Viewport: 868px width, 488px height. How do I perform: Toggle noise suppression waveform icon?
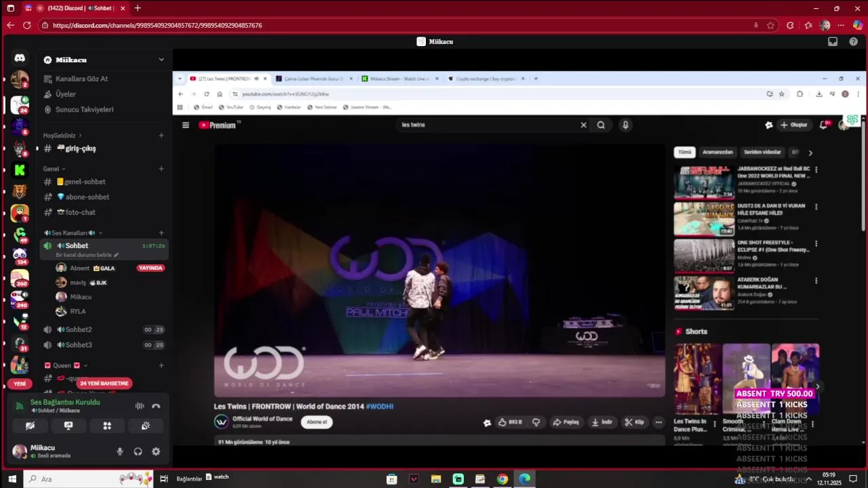140,406
